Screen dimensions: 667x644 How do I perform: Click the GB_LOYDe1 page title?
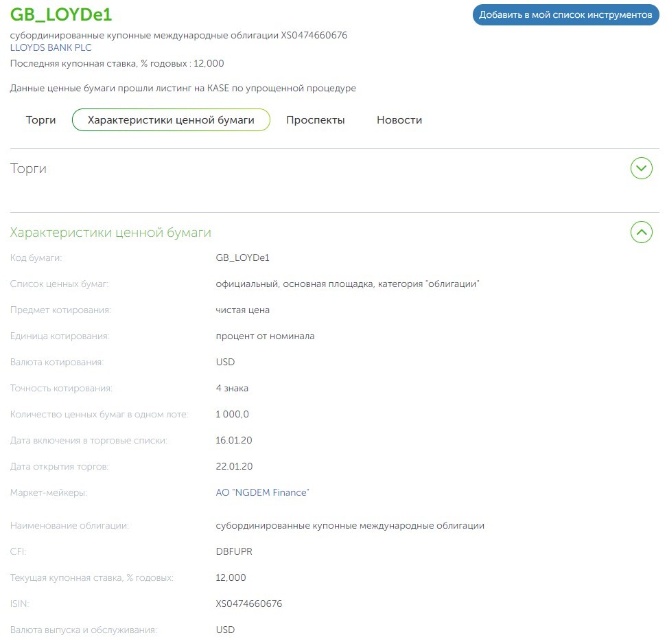point(61,15)
